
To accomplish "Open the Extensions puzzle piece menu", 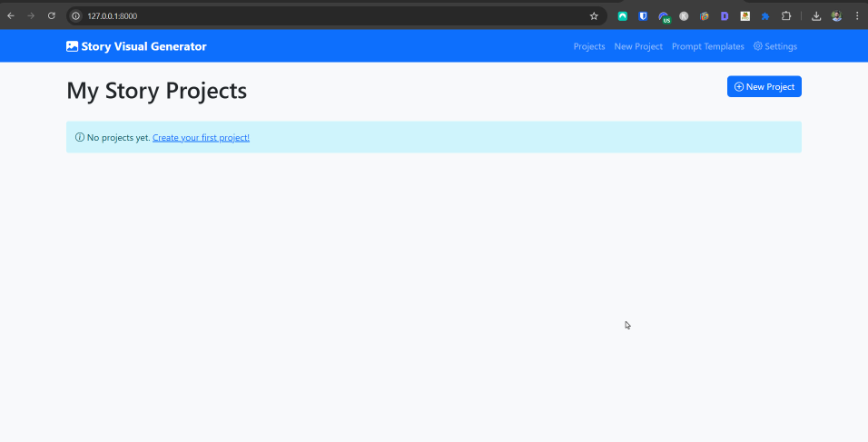I will click(x=786, y=15).
